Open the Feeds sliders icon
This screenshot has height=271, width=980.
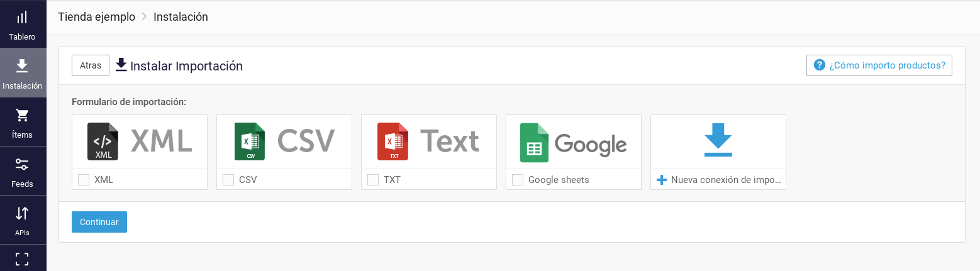click(22, 164)
